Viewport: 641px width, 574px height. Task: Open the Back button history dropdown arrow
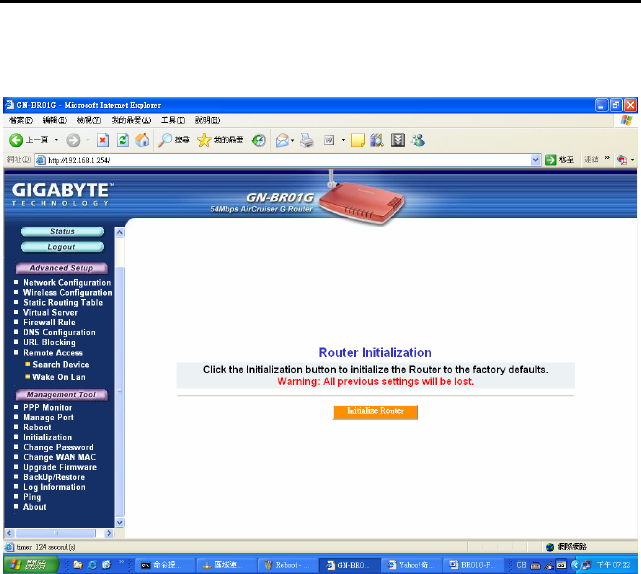tap(56, 140)
